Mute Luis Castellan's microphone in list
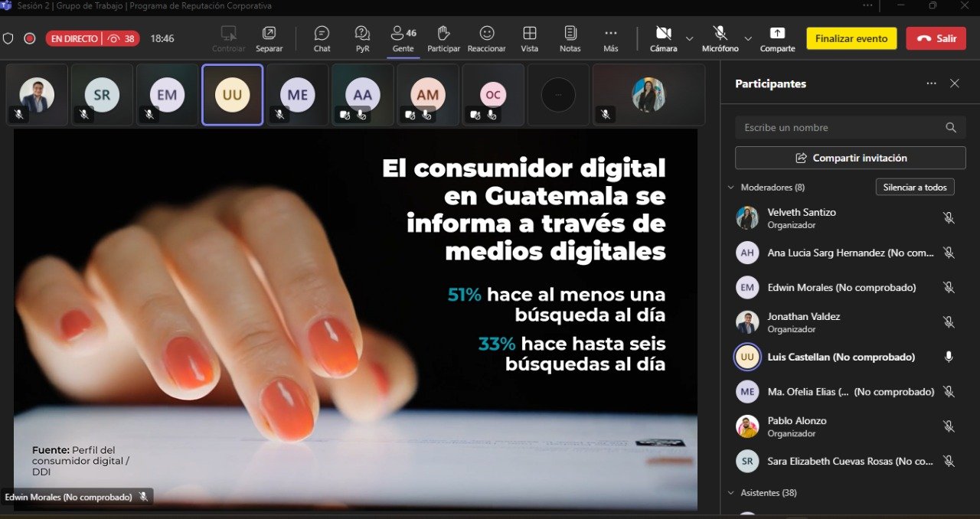This screenshot has height=519, width=980. [x=949, y=357]
